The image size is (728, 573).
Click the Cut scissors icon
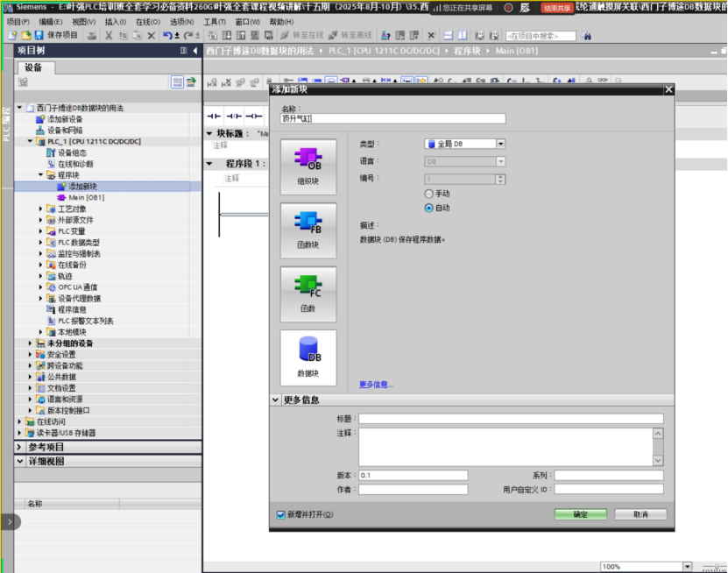pos(109,35)
